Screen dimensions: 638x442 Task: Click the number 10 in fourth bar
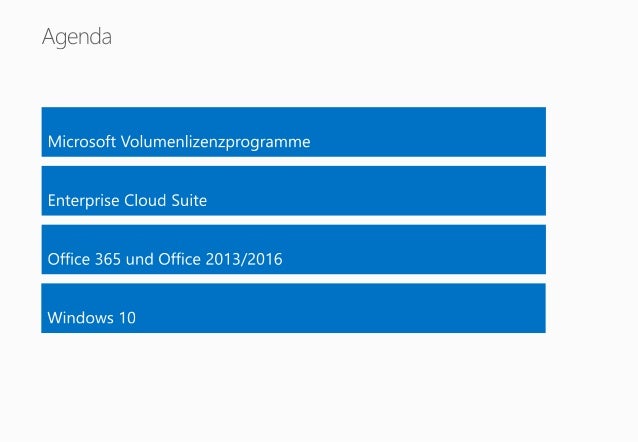coord(127,318)
